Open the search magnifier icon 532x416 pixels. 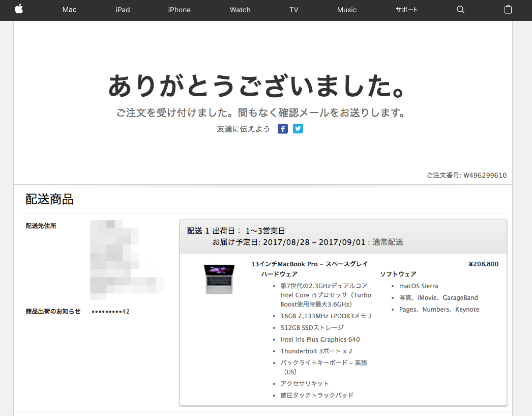[460, 10]
